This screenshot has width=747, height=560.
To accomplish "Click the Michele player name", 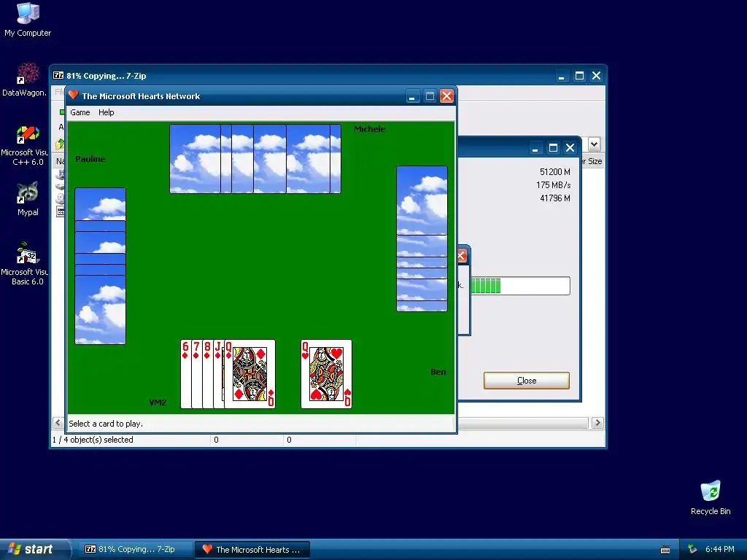I will pos(370,129).
